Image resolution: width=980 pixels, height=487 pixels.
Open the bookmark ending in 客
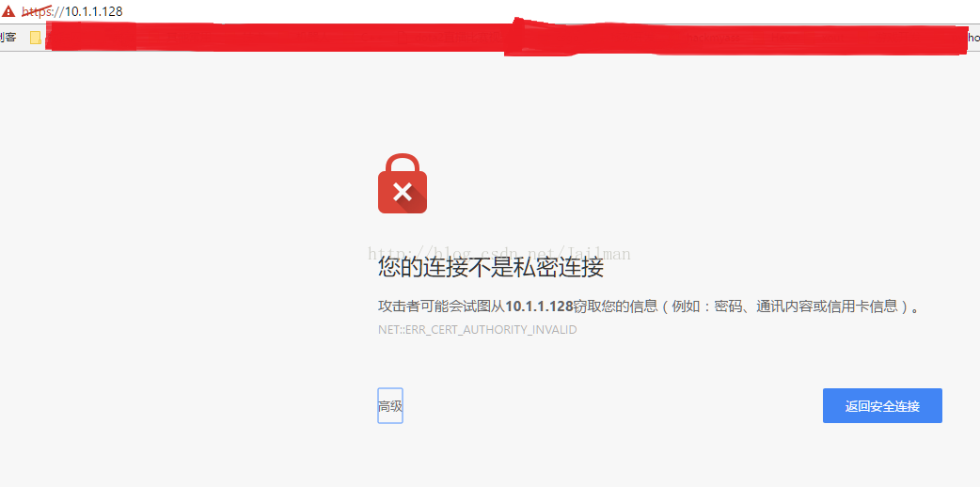pos(8,38)
